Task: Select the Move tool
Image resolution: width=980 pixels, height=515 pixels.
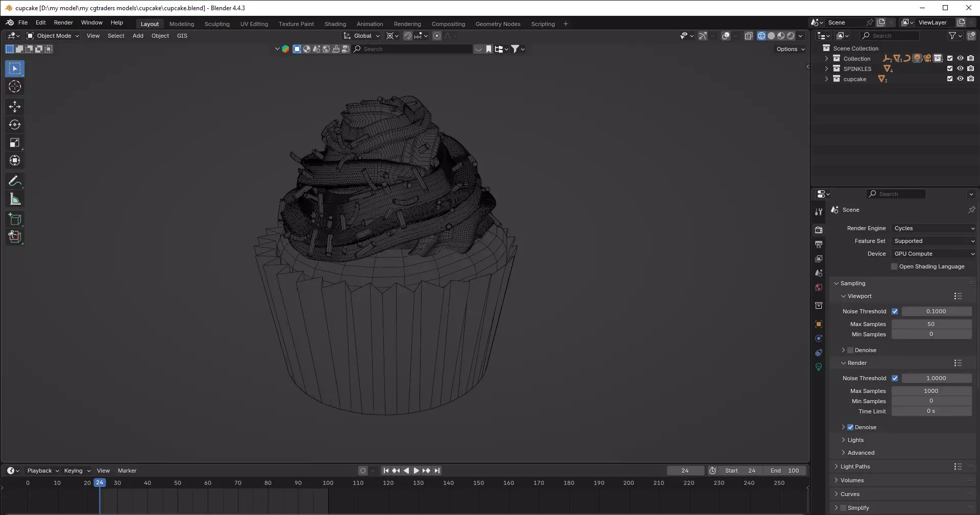Action: pyautogui.click(x=15, y=106)
